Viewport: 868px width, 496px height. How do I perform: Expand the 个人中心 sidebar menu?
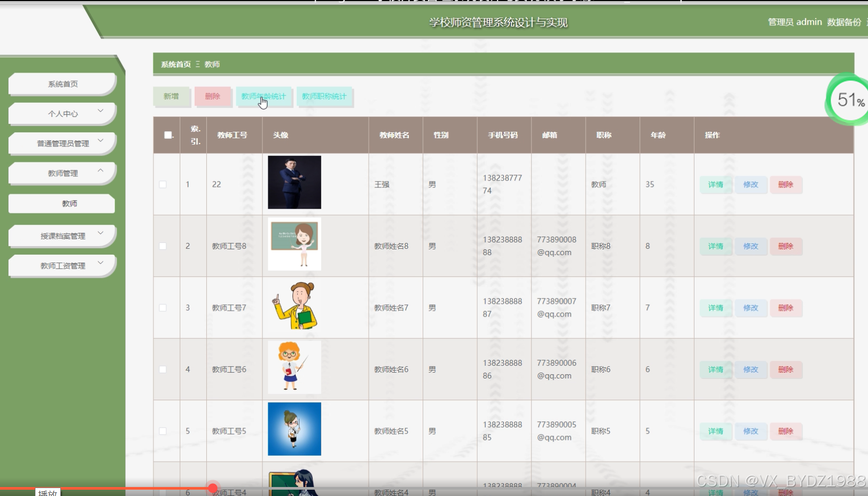click(x=62, y=113)
